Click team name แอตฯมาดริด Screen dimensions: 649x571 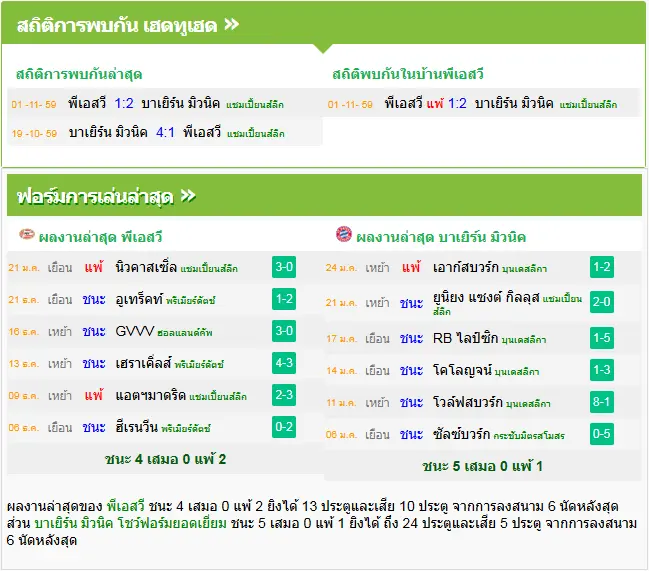pyautogui.click(x=151, y=395)
